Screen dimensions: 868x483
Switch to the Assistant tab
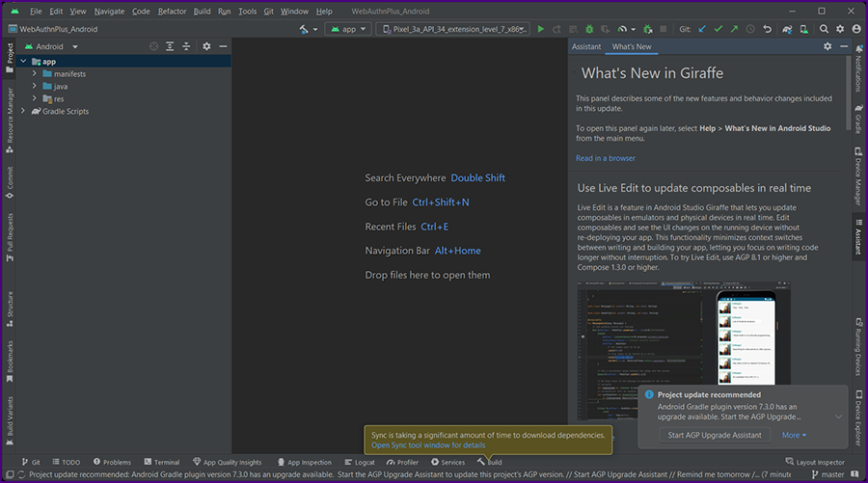point(586,46)
